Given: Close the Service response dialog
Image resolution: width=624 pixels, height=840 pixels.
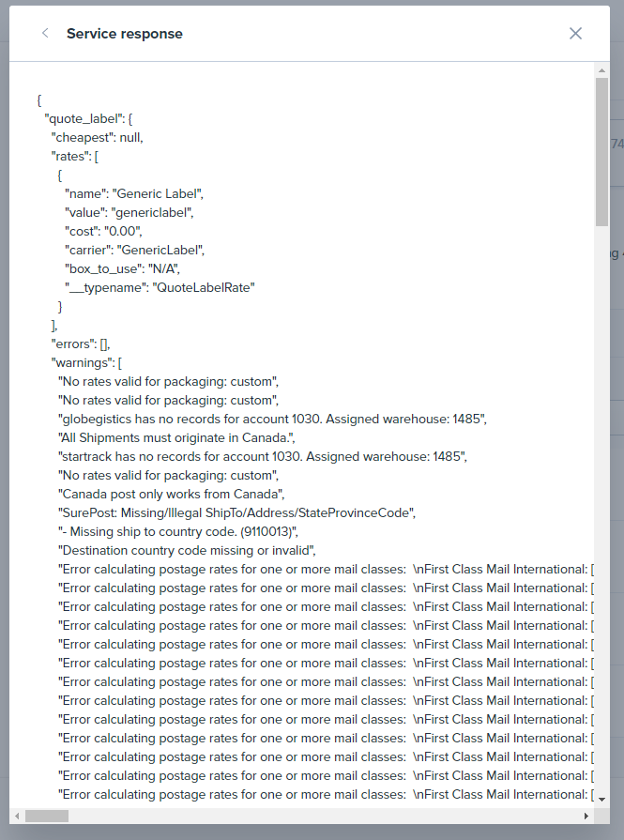Looking at the screenshot, I should pos(575,34).
